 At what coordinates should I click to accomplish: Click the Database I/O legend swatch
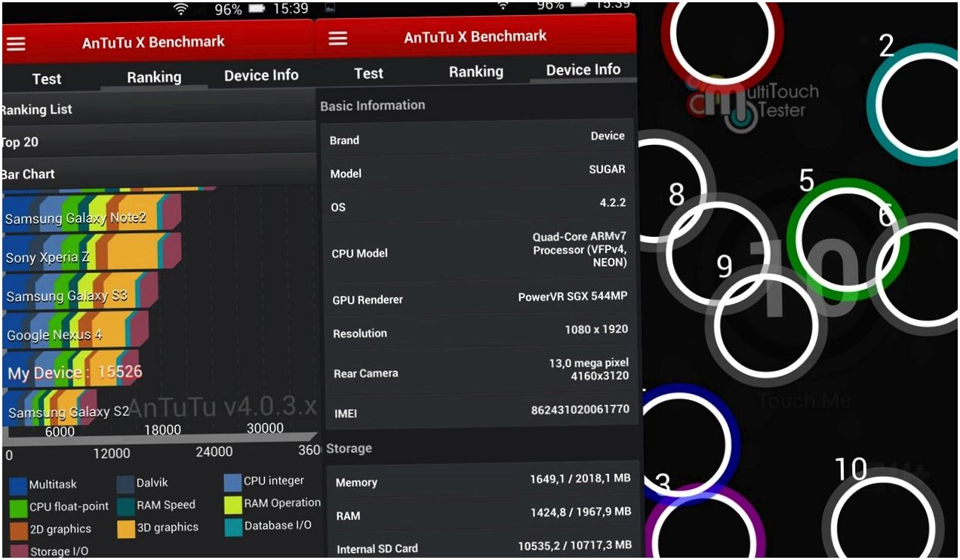pyautogui.click(x=233, y=526)
